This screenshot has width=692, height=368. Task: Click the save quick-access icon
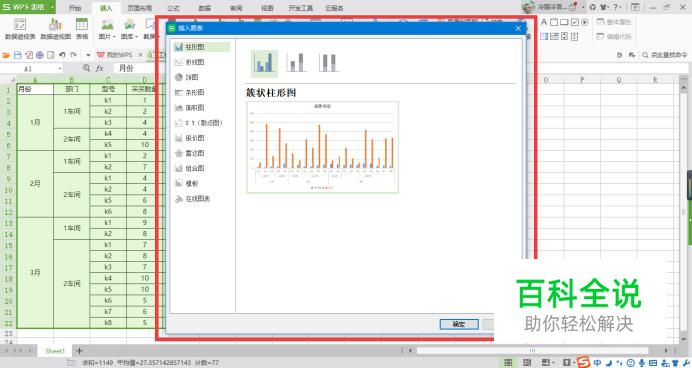(18, 55)
